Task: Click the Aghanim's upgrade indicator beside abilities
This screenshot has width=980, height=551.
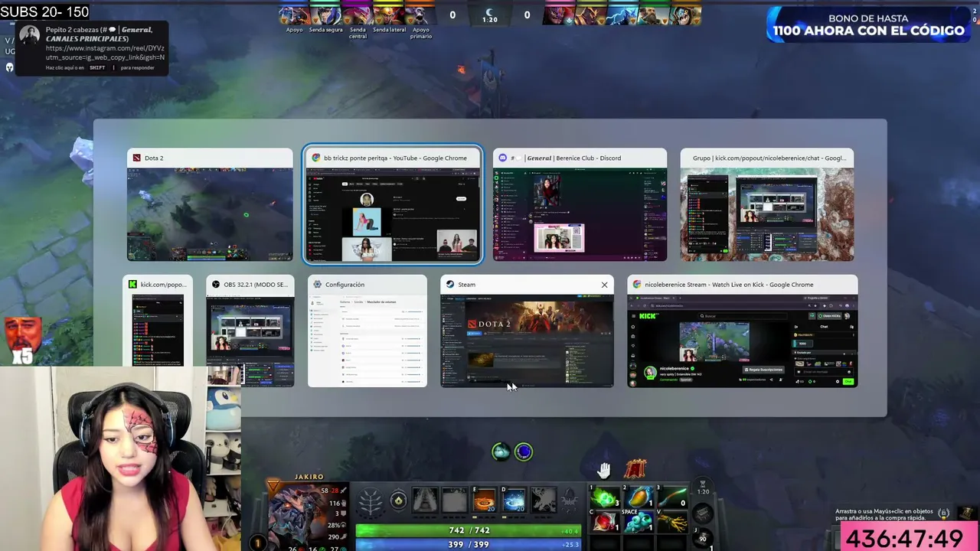Action: [x=569, y=502]
